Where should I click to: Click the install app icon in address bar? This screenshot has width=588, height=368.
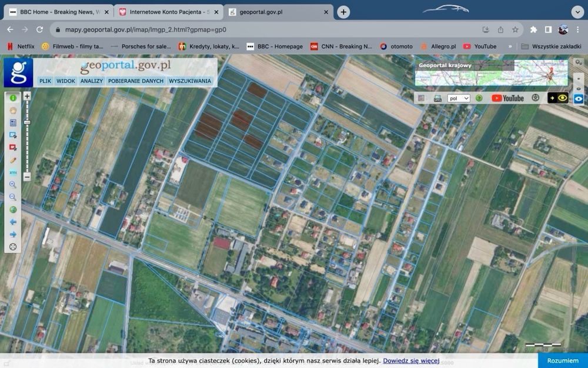(486, 29)
